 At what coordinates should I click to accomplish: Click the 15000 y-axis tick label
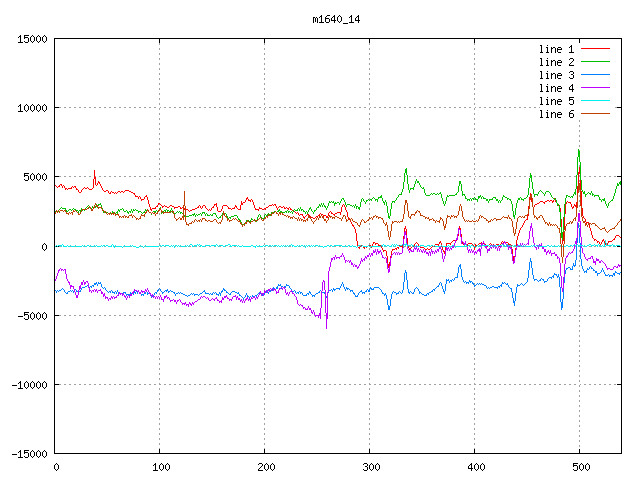click(32, 39)
